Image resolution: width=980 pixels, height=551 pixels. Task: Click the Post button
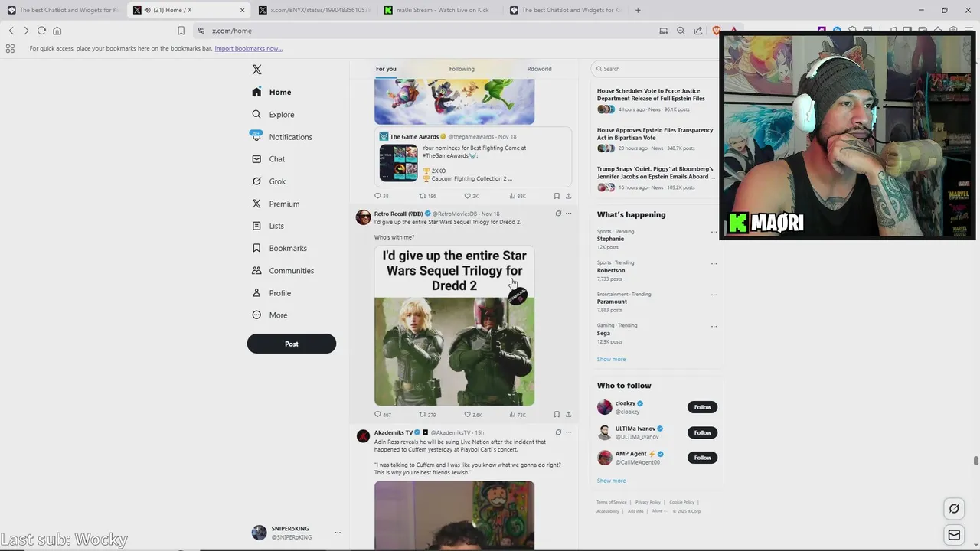click(x=291, y=344)
